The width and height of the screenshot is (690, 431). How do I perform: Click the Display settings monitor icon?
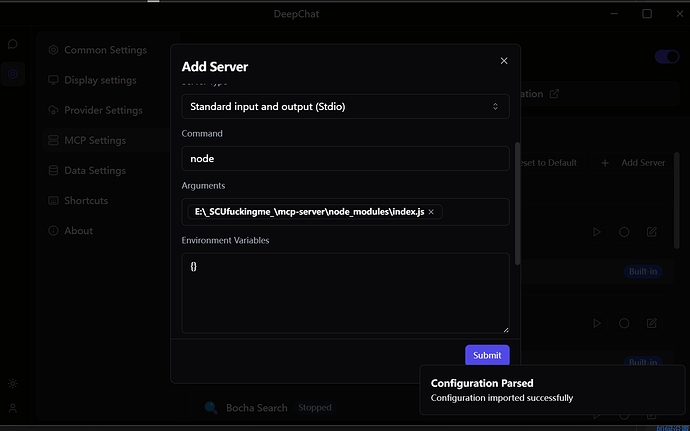pos(53,80)
